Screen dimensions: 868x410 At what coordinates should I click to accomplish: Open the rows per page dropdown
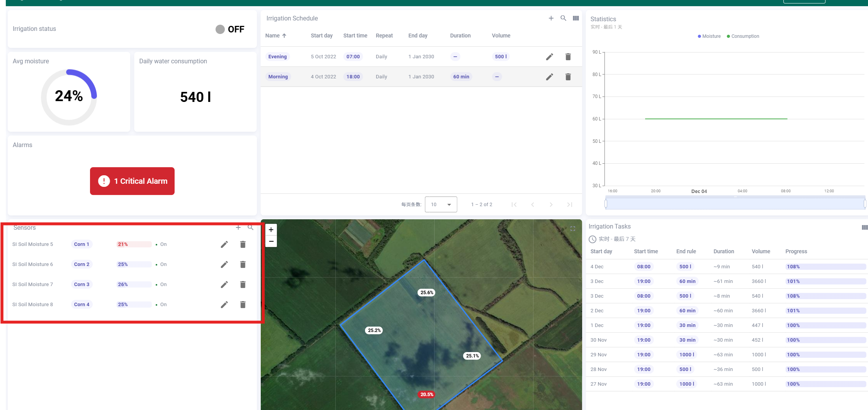click(x=441, y=205)
